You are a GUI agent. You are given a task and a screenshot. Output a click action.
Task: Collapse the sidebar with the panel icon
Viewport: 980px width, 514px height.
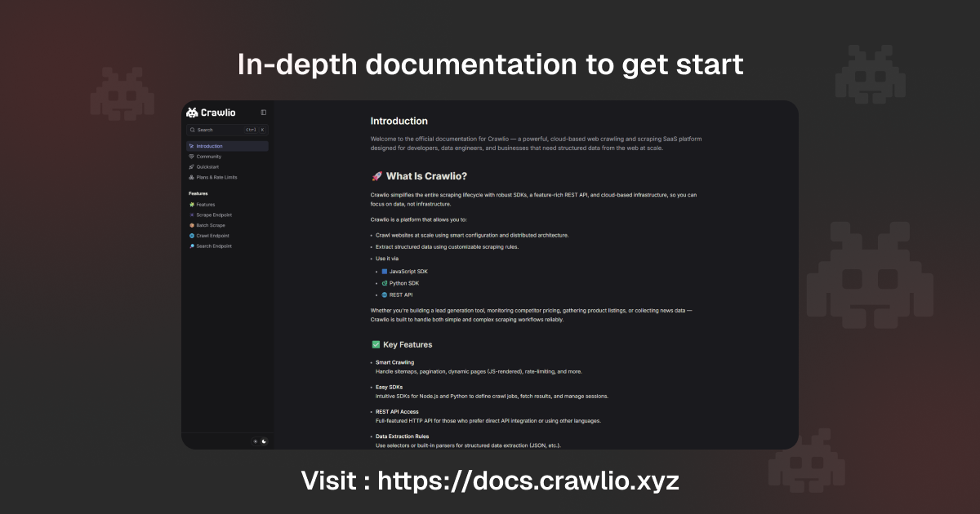point(264,113)
